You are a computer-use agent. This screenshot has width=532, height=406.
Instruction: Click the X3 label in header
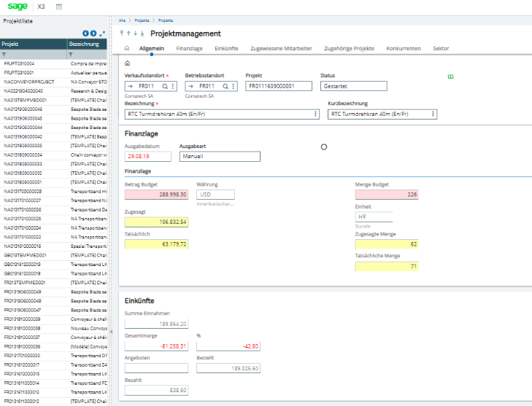click(41, 7)
